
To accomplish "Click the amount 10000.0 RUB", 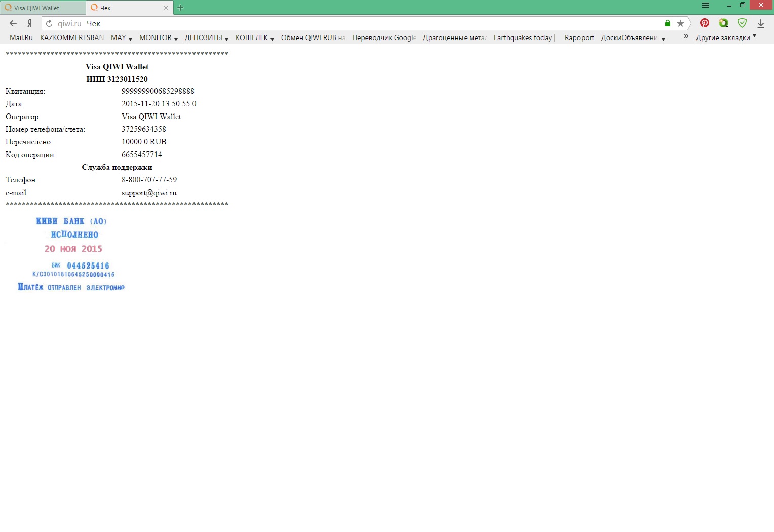I will coord(144,142).
